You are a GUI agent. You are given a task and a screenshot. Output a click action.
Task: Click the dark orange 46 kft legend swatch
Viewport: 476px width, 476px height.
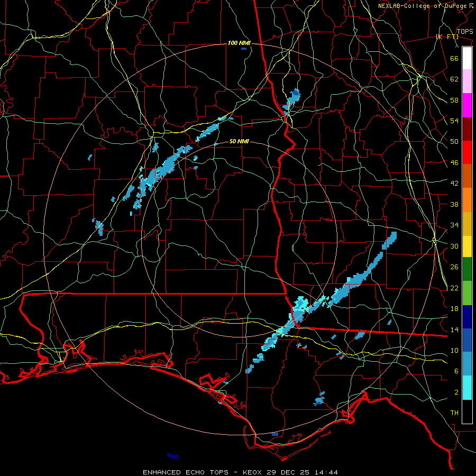click(x=467, y=176)
